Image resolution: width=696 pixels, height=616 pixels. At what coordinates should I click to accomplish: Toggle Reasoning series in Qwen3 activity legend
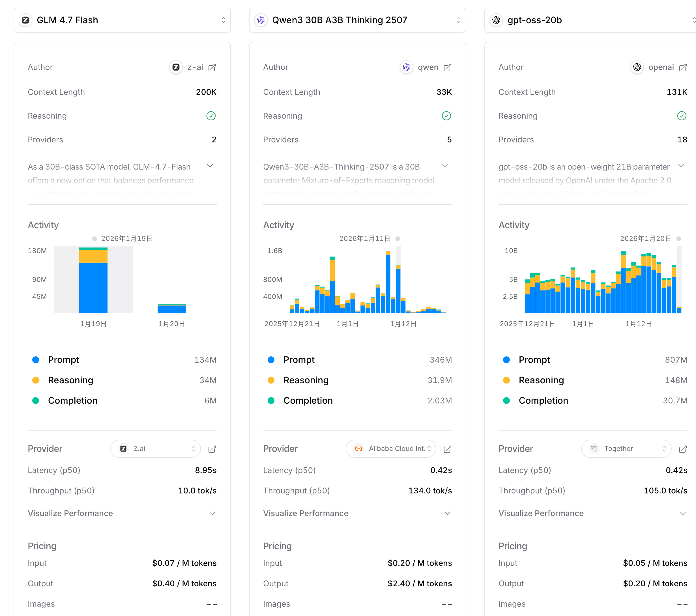click(x=306, y=380)
